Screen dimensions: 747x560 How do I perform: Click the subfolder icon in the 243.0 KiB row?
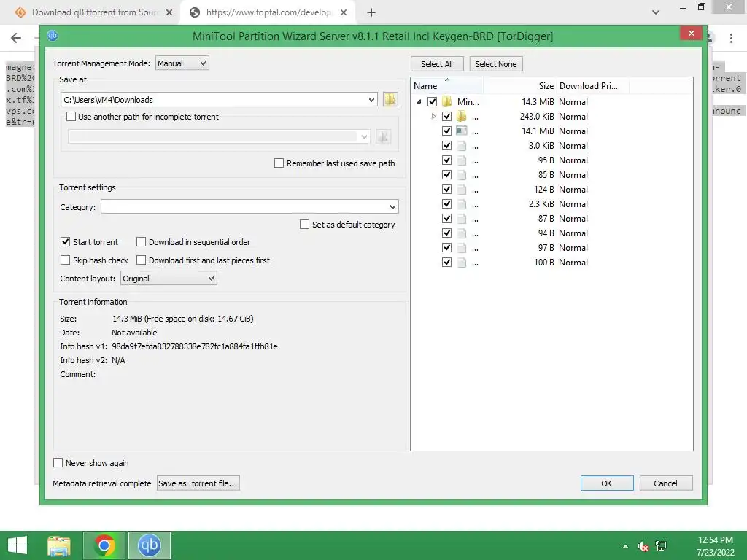click(461, 116)
